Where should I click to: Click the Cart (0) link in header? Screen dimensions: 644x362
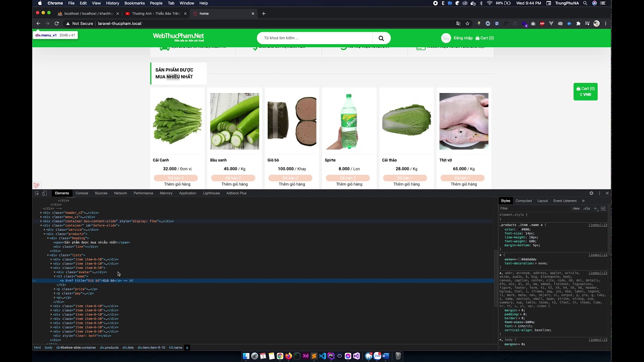click(x=485, y=38)
